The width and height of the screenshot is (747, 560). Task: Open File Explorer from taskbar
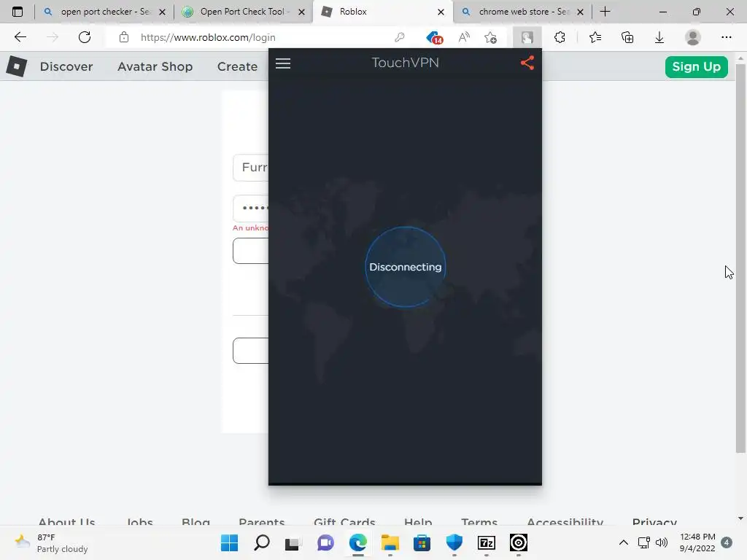(390, 542)
